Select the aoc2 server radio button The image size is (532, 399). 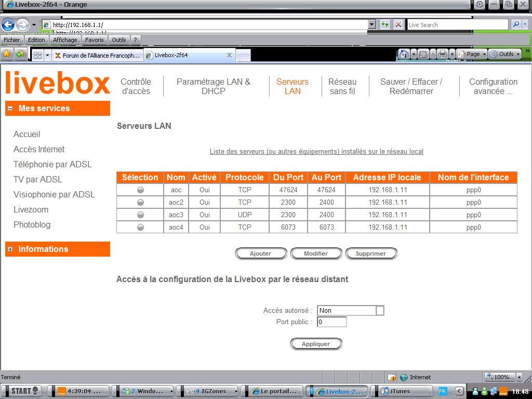pyautogui.click(x=140, y=203)
